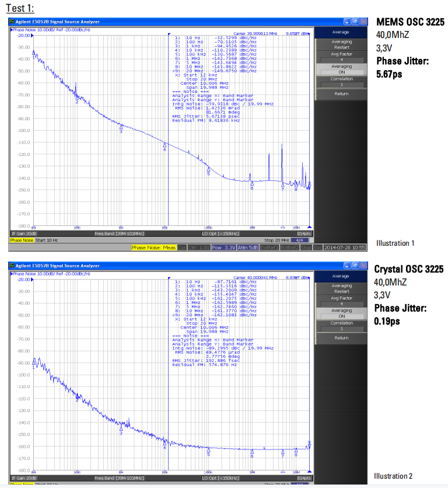448x488 pixels.
Task: Toggle the ExtRef1 status indicator in the MEMS analyzer
Action: tap(268, 248)
